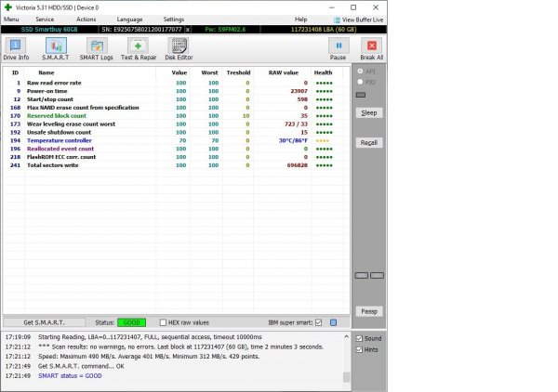The width and height of the screenshot is (558, 392).
Task: Click the Break All button
Action: [x=371, y=48]
